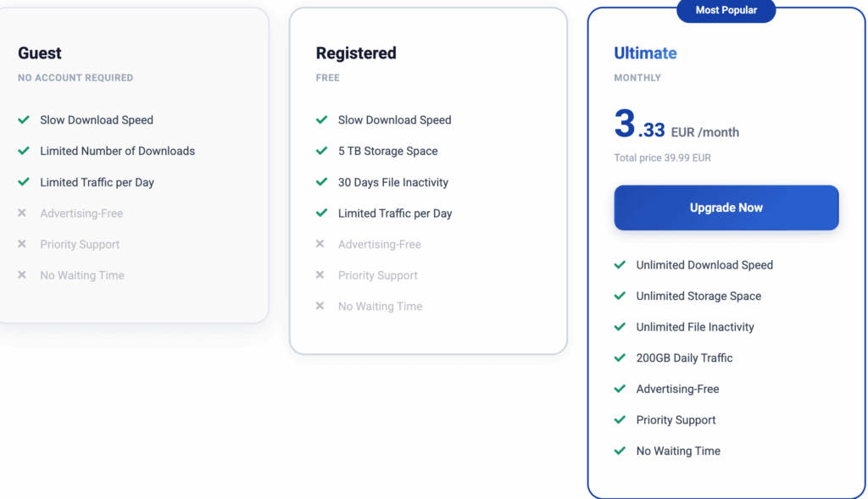Click the Guest plan heading
Viewport: 868px width, 499px height.
(39, 53)
